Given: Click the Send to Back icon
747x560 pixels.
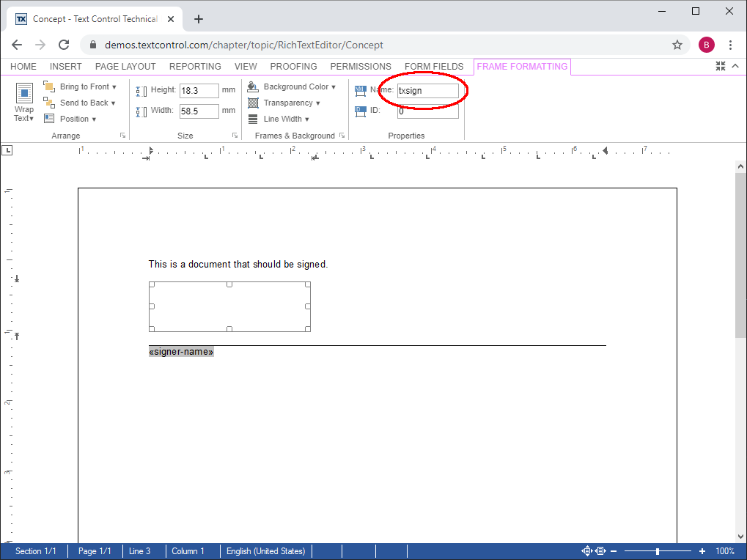Looking at the screenshot, I should [x=48, y=103].
